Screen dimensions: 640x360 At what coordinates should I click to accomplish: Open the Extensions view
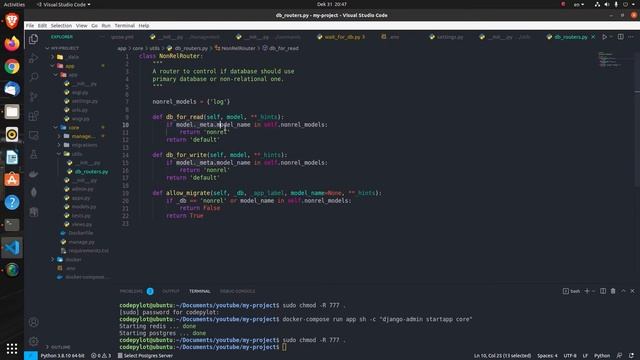34,116
